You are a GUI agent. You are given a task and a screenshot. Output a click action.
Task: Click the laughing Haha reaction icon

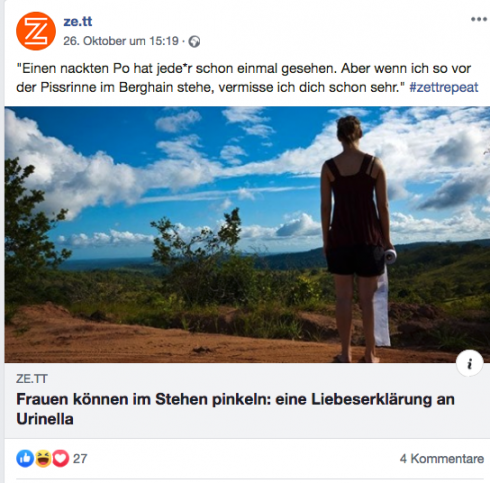(x=43, y=458)
